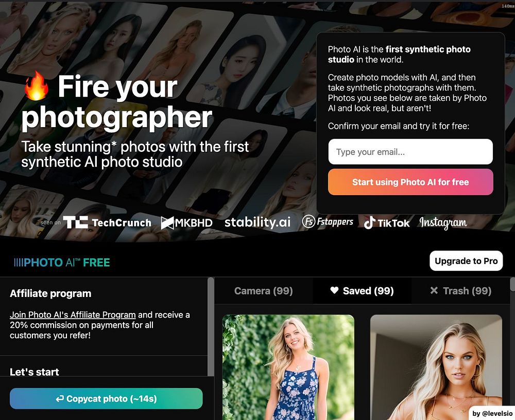Click the Fstoppers logo
Screen dimensions: 515x420
click(x=328, y=222)
